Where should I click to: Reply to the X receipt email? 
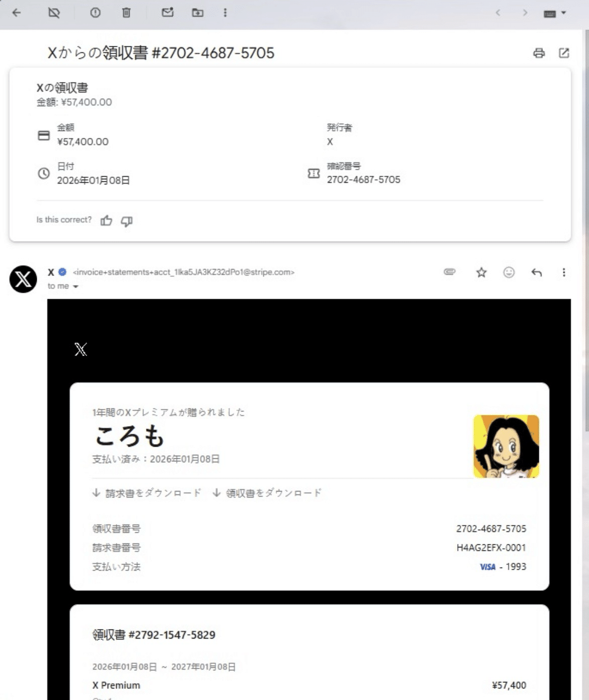[x=536, y=272]
